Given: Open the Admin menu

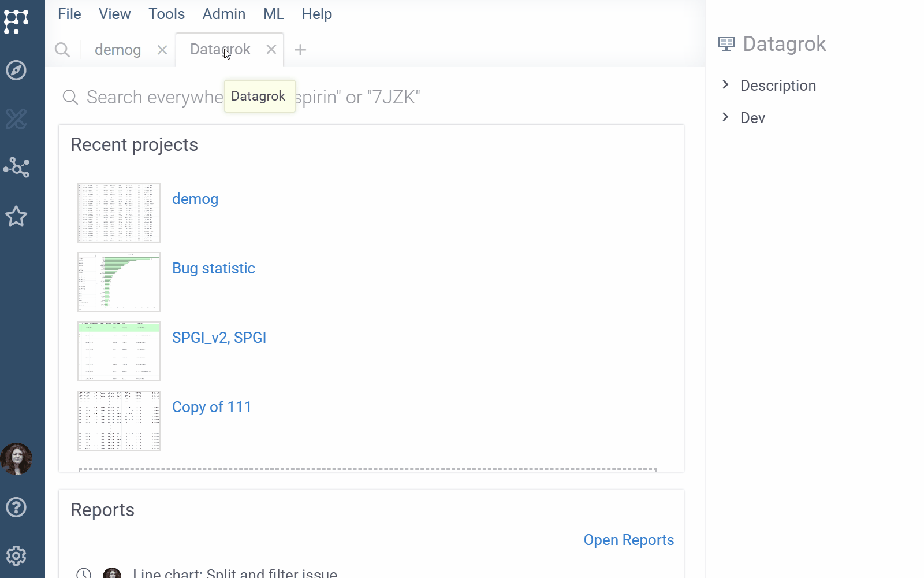Looking at the screenshot, I should tap(223, 14).
